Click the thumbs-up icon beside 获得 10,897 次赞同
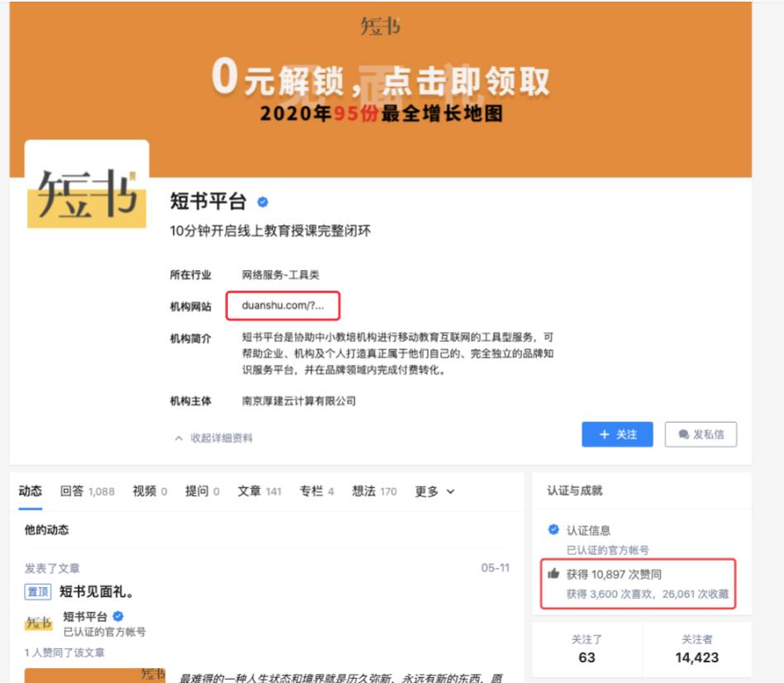Viewport: 784px width, 683px height. [553, 573]
